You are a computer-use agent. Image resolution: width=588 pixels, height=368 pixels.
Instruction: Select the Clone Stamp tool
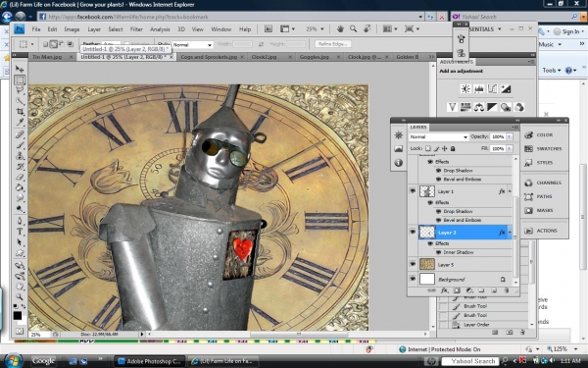click(x=20, y=155)
